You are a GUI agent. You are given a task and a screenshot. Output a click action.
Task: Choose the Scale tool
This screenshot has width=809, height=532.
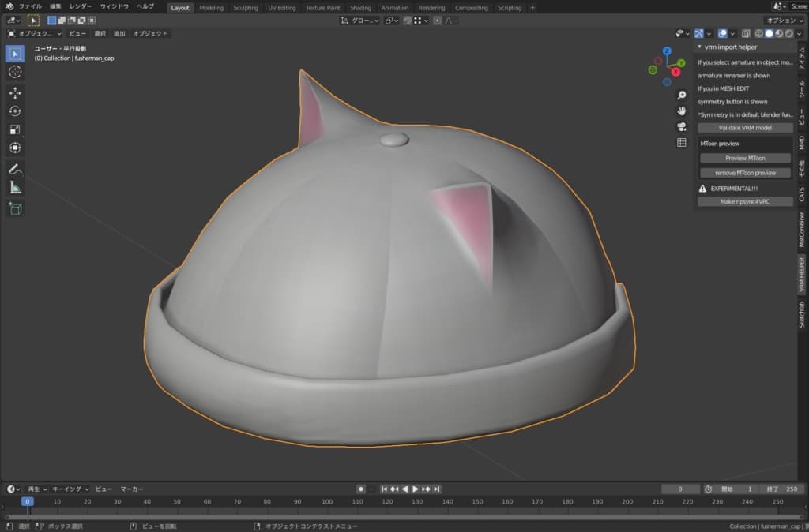point(15,129)
